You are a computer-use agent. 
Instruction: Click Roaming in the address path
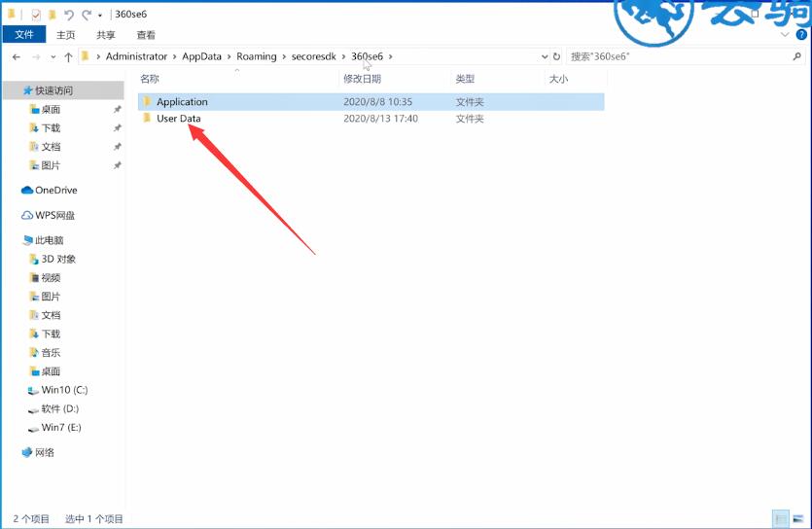[257, 56]
